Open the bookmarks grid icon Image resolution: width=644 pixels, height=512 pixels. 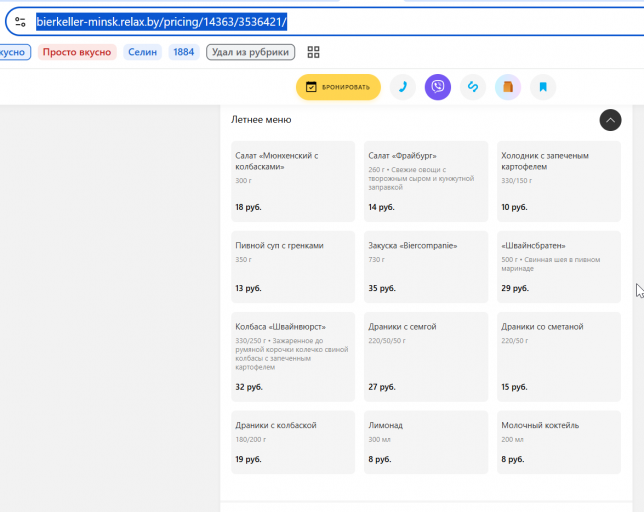(313, 52)
